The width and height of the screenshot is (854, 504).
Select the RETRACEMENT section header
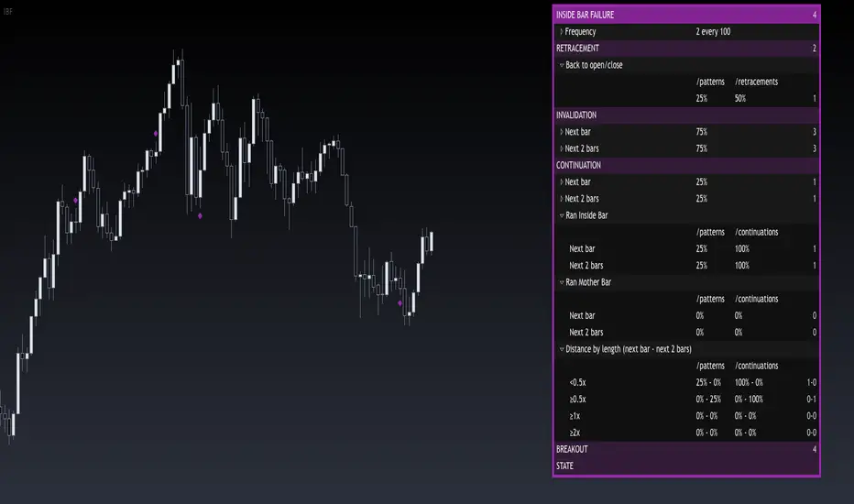point(686,48)
